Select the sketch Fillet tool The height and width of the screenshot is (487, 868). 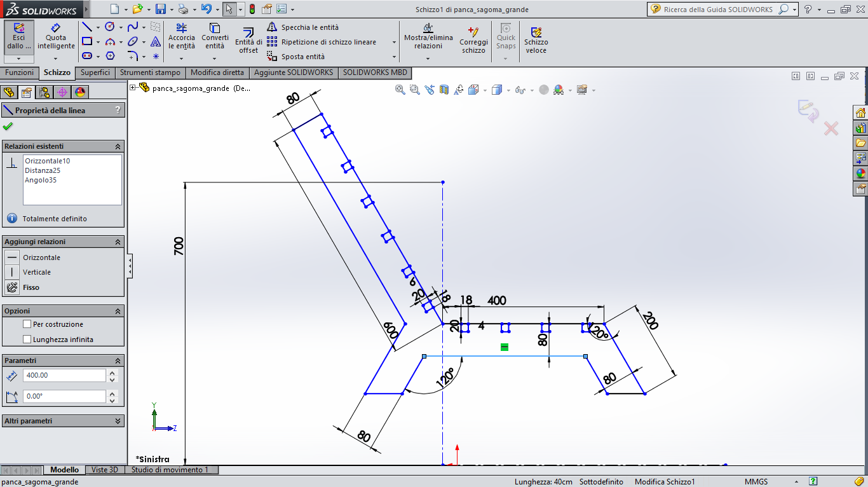[x=133, y=56]
